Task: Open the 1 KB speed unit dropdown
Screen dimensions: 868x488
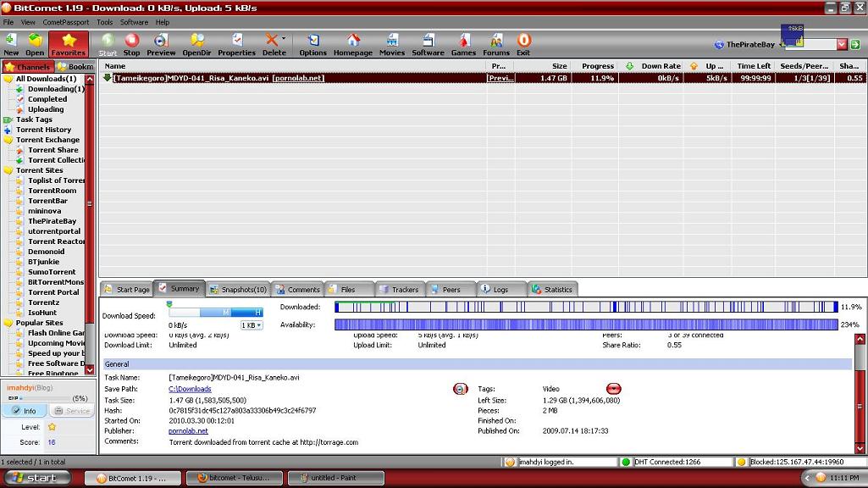Action: [252, 325]
